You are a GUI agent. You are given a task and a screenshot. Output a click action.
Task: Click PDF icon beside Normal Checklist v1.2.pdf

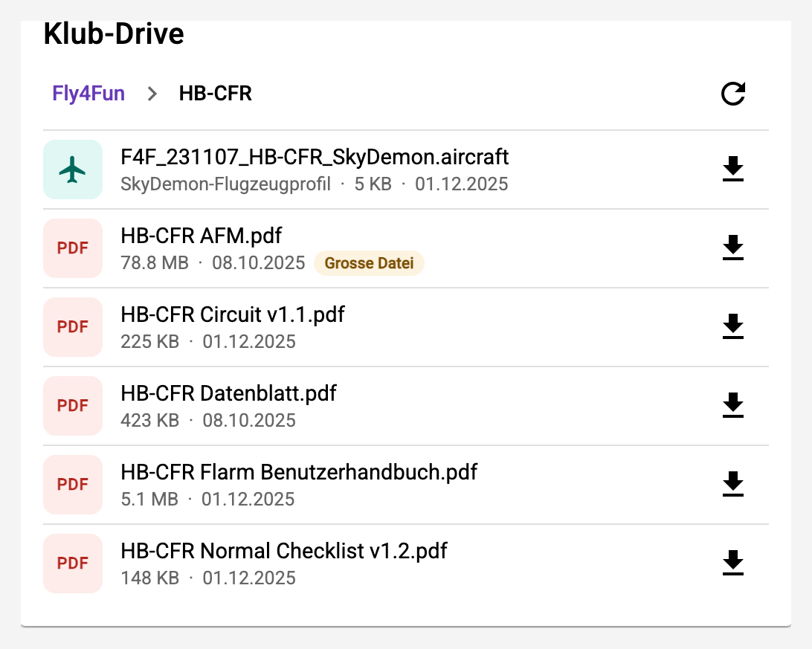73,563
